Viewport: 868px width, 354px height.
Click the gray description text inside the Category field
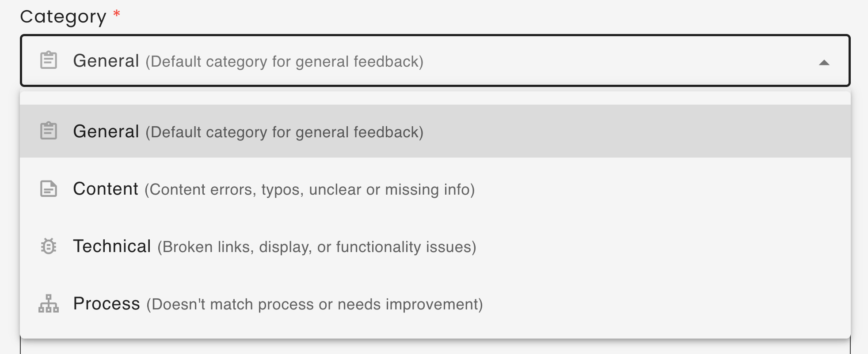[x=285, y=62]
